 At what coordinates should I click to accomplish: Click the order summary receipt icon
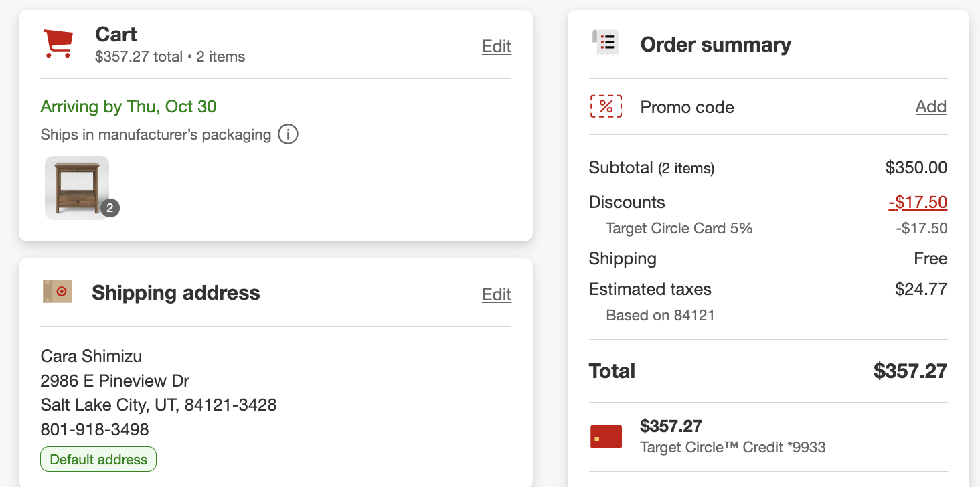(605, 43)
